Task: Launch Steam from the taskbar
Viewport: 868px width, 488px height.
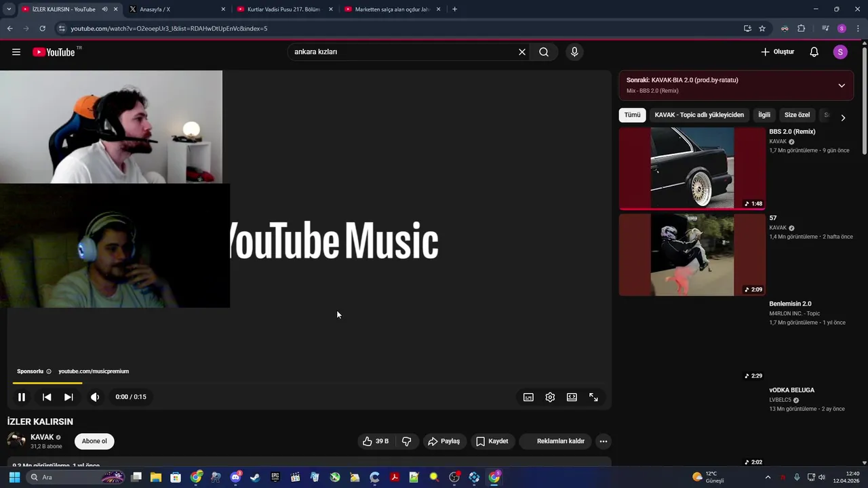Action: (x=255, y=477)
